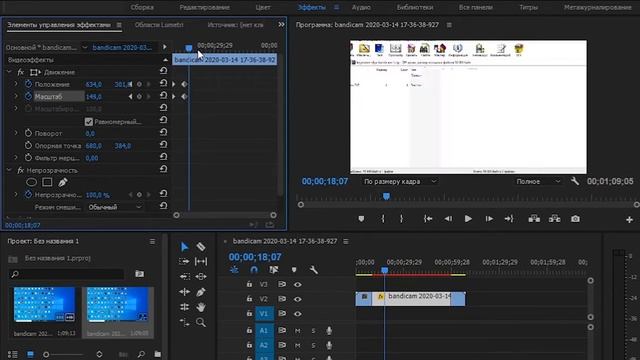Add marker in Program monitor transport bar
The image size is (640, 360).
coord(361,219)
